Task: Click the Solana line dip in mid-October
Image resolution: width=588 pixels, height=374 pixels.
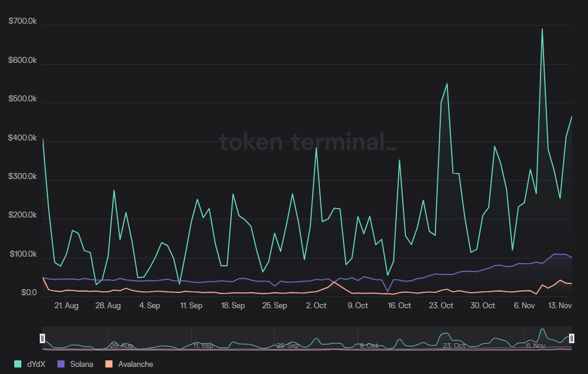Action: [x=387, y=291]
